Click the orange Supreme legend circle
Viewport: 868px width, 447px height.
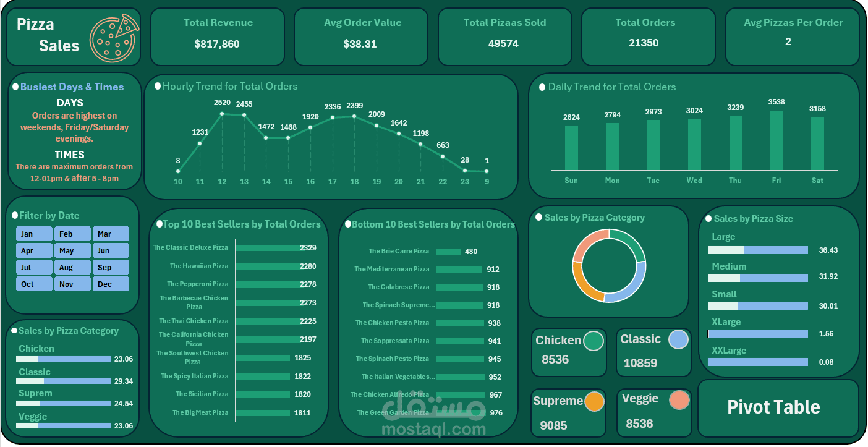[594, 402]
